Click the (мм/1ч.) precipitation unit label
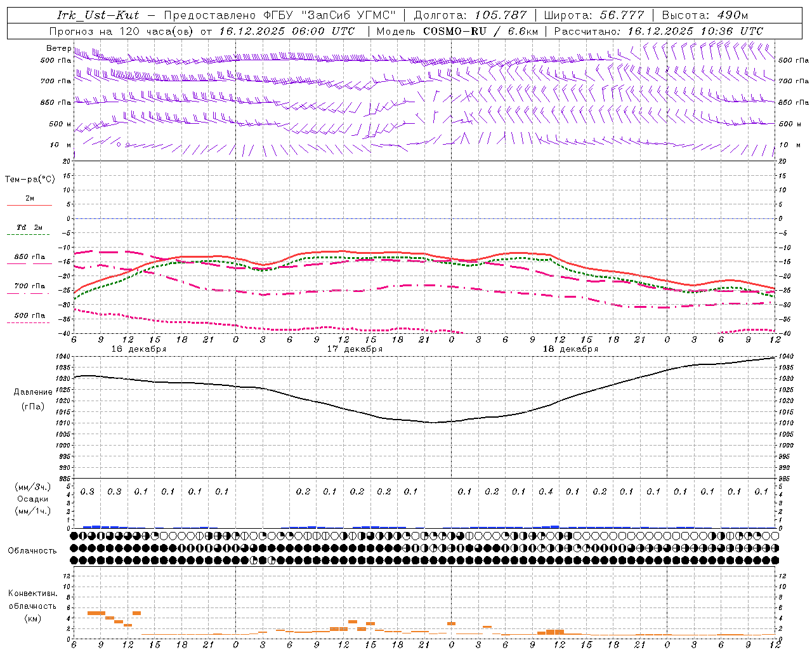The height and width of the screenshot is (650, 812). coord(32,511)
